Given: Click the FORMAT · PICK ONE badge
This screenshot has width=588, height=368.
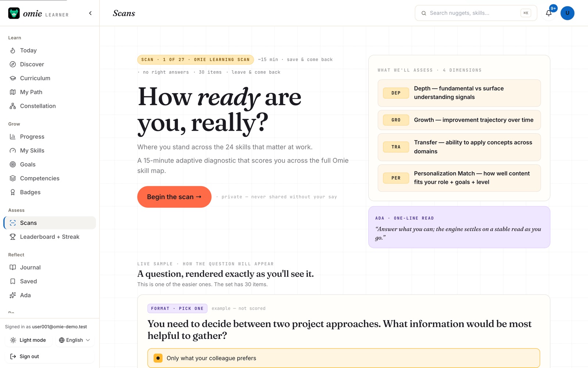Looking at the screenshot, I should tap(178, 308).
